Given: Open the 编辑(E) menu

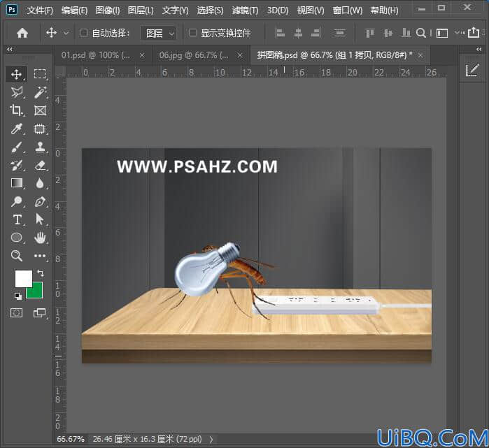Looking at the screenshot, I should [x=74, y=10].
